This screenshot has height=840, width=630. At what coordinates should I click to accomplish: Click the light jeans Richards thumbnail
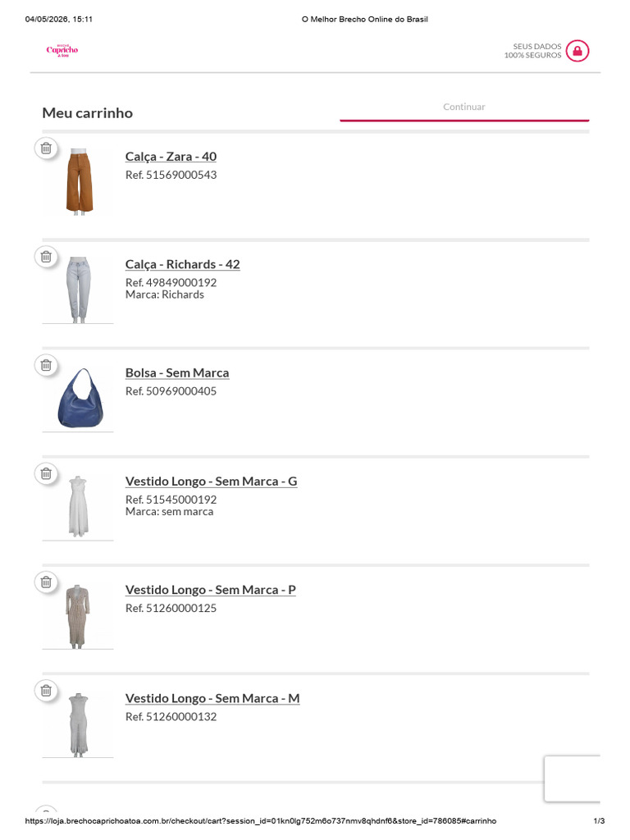(x=79, y=290)
